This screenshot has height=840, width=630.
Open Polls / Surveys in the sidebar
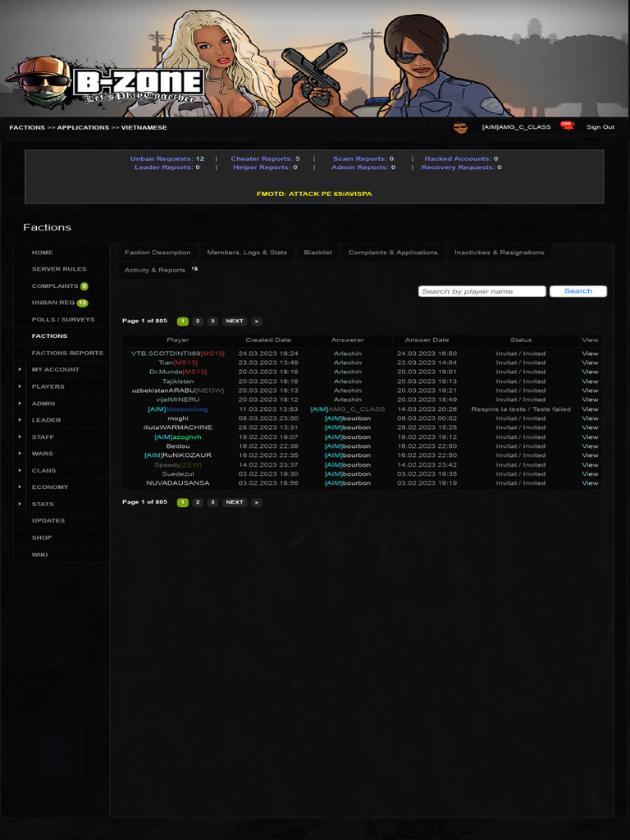(x=63, y=319)
